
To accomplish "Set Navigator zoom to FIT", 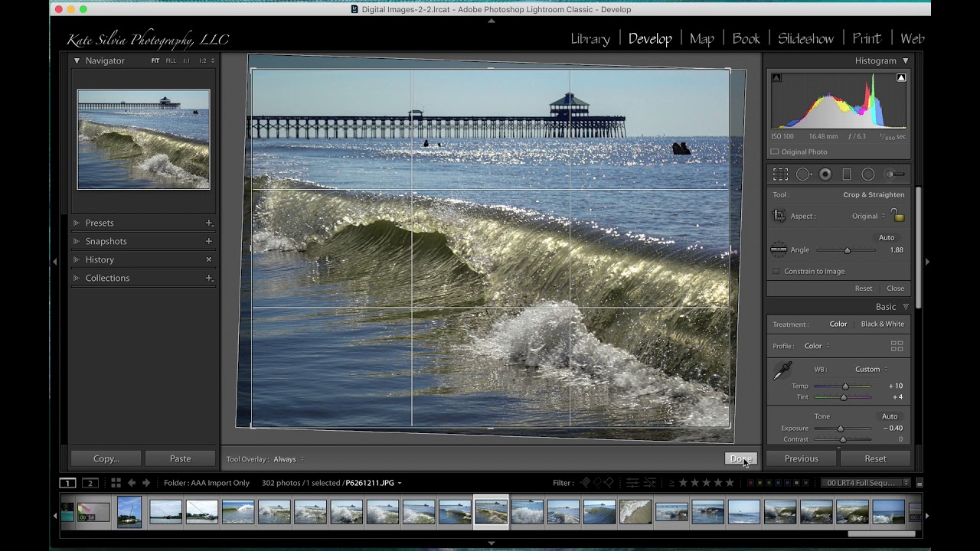I will point(155,60).
